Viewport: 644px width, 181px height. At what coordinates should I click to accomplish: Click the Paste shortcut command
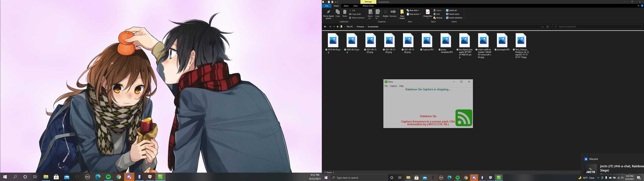point(357,18)
